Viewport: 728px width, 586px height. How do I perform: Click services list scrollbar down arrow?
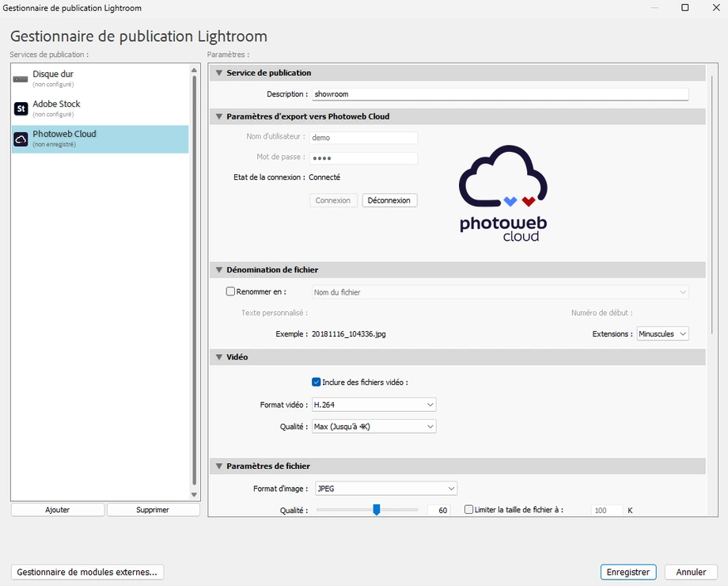[x=194, y=495]
